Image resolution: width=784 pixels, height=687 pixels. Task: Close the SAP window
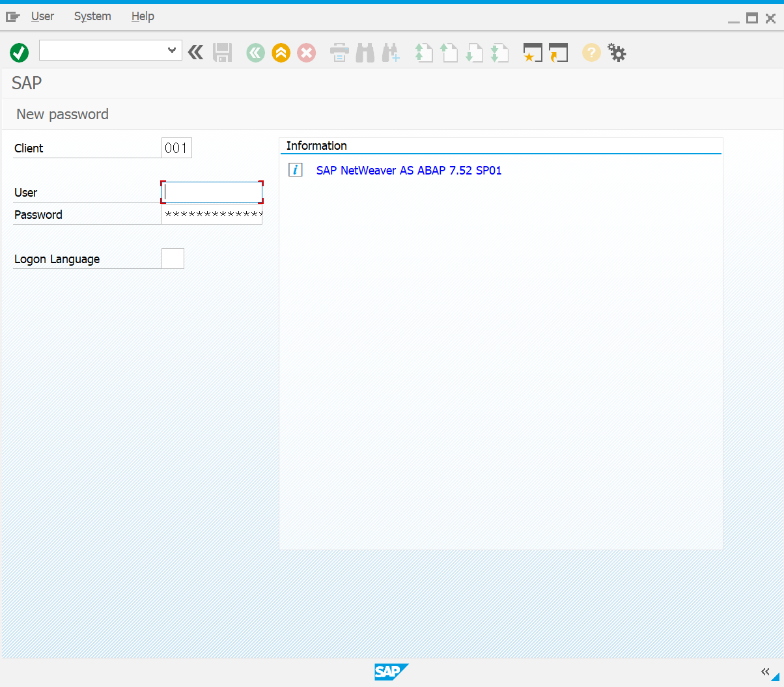770,18
